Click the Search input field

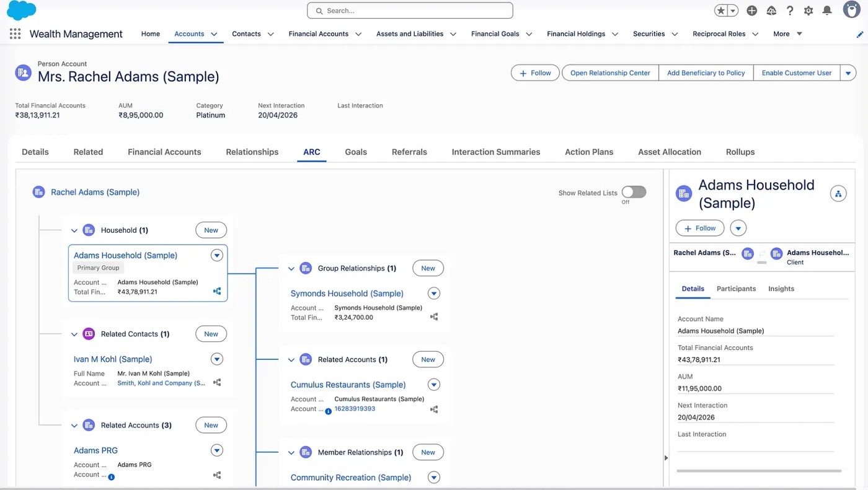click(410, 11)
